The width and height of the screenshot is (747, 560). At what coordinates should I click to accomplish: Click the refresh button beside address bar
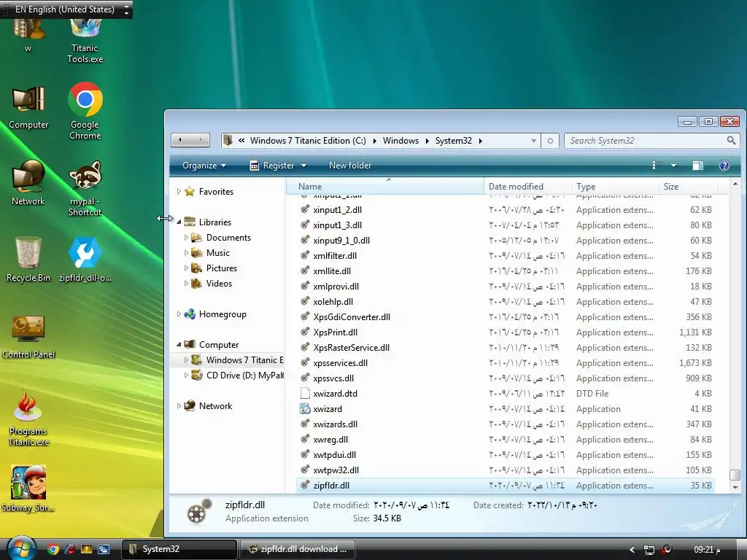pyautogui.click(x=550, y=141)
